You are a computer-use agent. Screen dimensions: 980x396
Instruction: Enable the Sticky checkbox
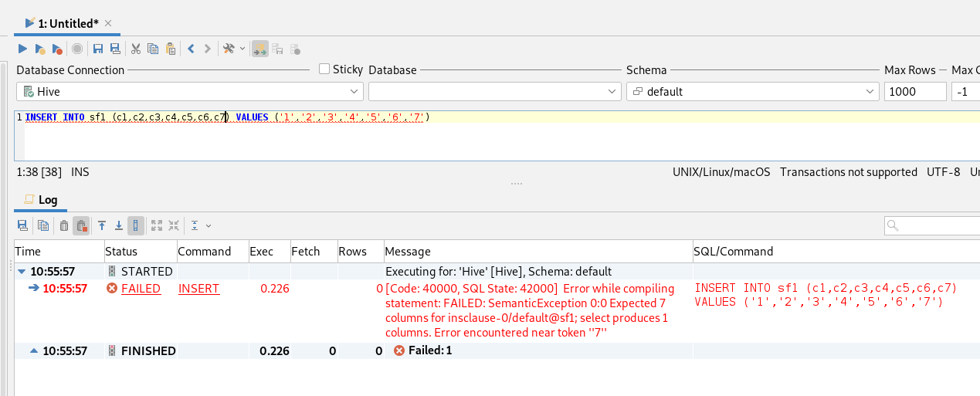325,69
